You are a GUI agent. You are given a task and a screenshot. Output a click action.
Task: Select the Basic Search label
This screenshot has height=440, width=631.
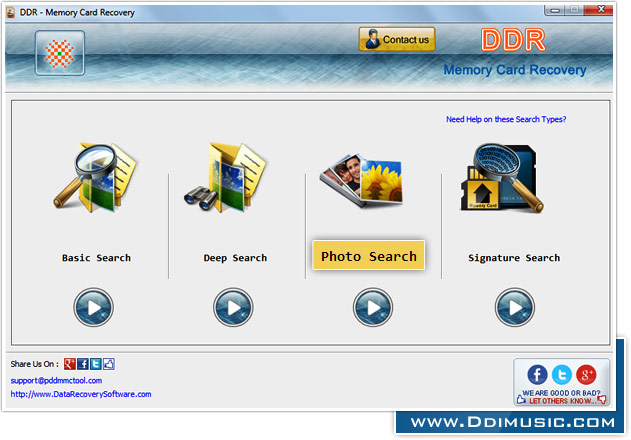pyautogui.click(x=96, y=258)
